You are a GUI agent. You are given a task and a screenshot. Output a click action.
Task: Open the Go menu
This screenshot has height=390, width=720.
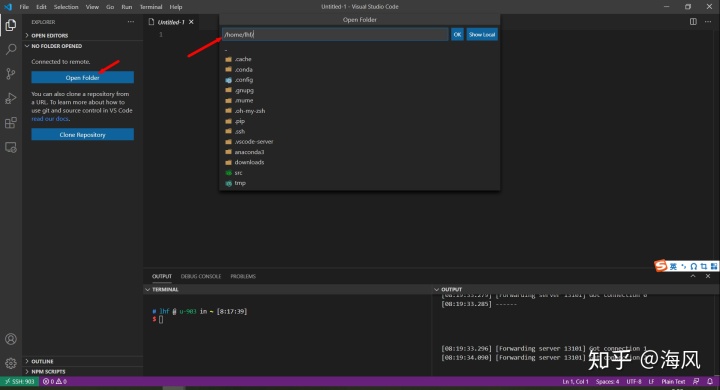pyautogui.click(x=110, y=7)
